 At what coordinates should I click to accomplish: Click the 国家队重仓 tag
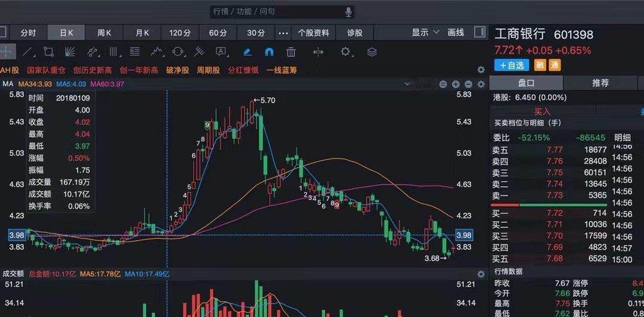point(47,70)
